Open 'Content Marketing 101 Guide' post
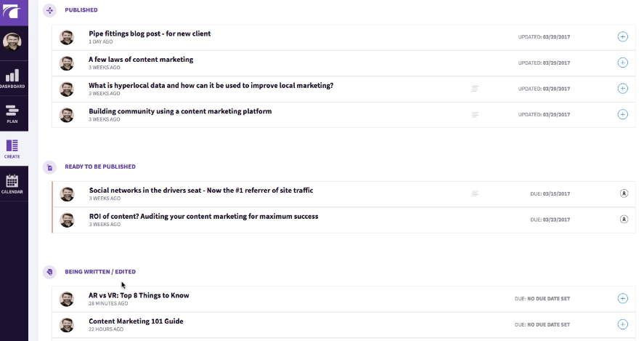Screen dimensions: 644x341 pos(136,321)
